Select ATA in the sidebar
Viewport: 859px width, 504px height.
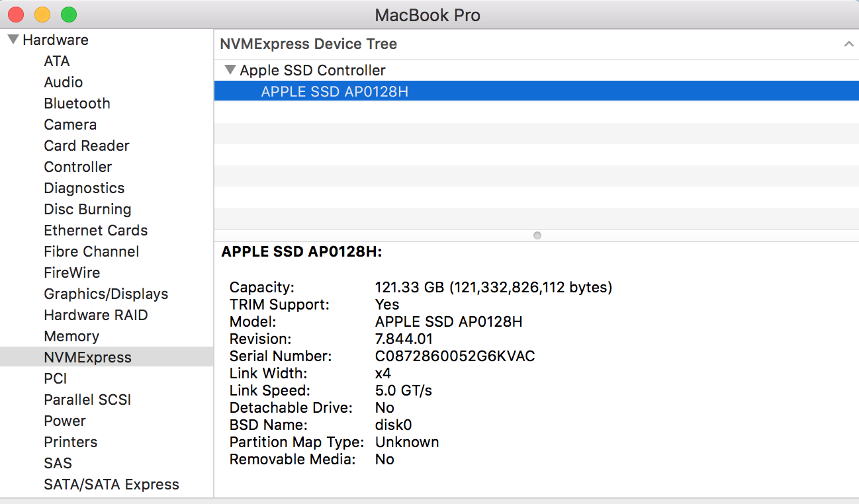coord(57,61)
